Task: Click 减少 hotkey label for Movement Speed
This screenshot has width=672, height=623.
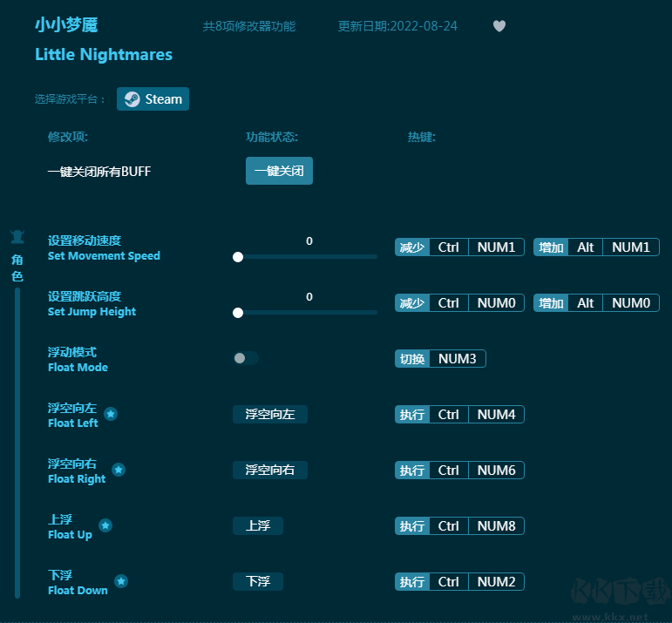Action: 412,247
